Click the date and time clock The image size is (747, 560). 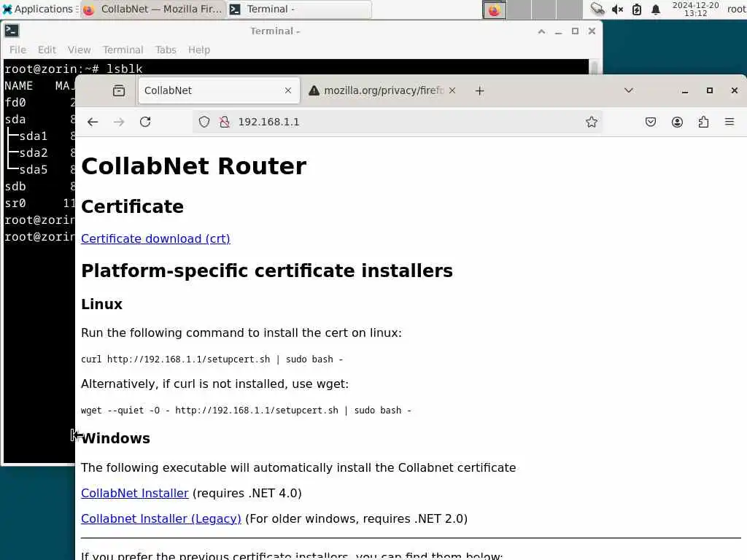(695, 9)
